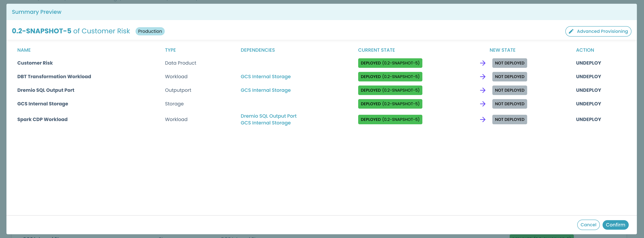Click the arrow icon next to GCS Internal Storage
The width and height of the screenshot is (644, 238).
click(483, 104)
